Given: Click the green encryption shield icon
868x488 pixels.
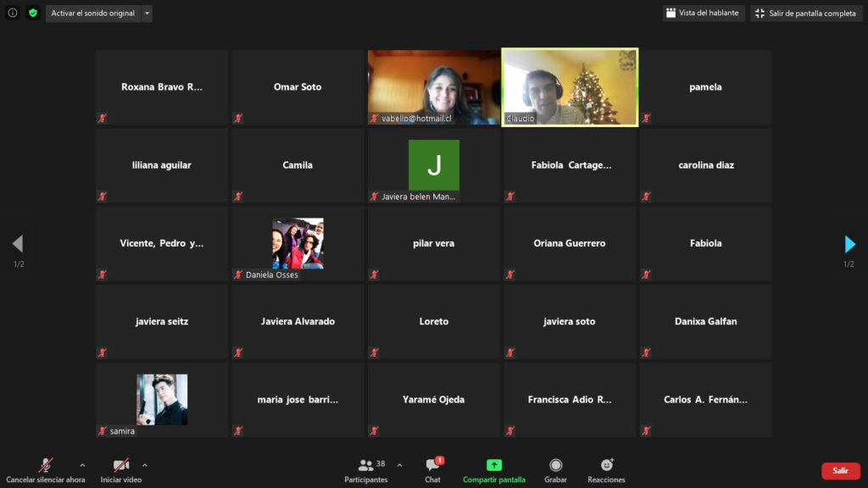Looking at the screenshot, I should point(33,13).
